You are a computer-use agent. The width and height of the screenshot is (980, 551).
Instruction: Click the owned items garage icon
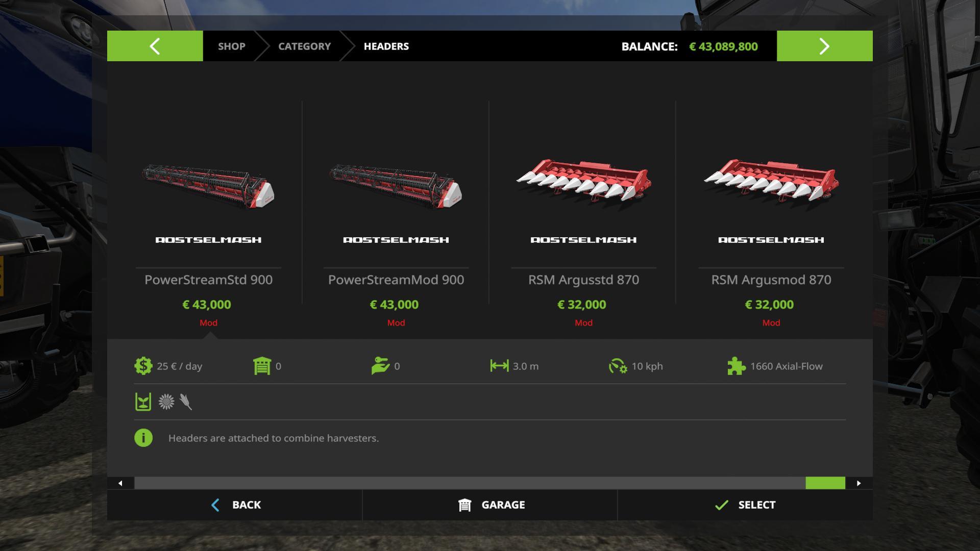(x=262, y=366)
